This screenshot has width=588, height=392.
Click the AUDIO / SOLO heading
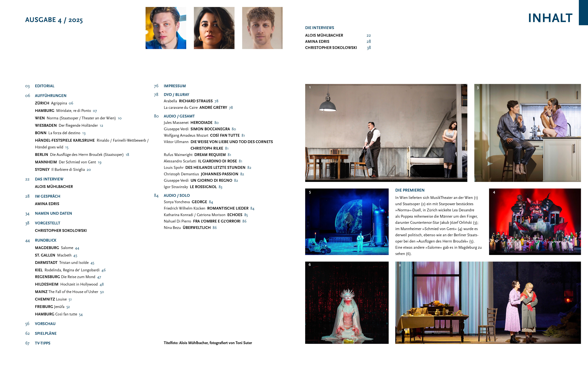pos(176,195)
